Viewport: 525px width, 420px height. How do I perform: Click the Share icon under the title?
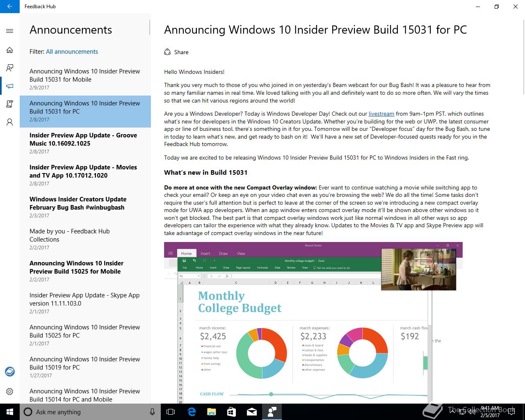[x=167, y=52]
